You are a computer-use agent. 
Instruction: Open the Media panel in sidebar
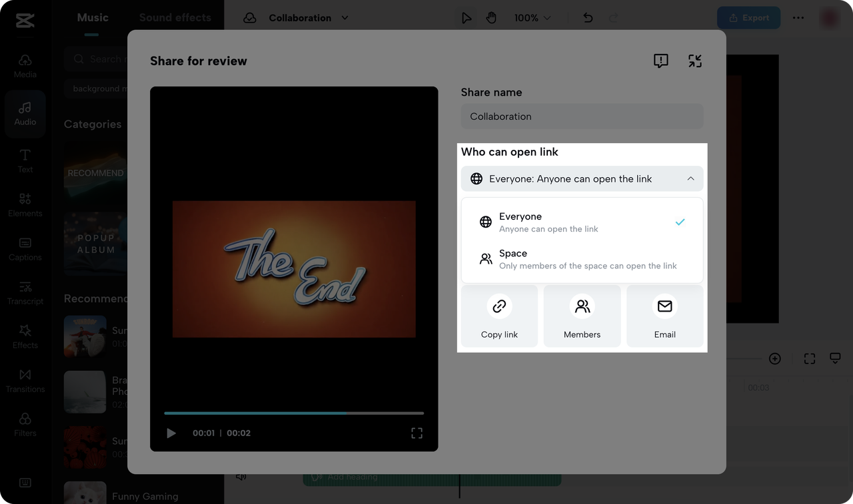pyautogui.click(x=25, y=67)
